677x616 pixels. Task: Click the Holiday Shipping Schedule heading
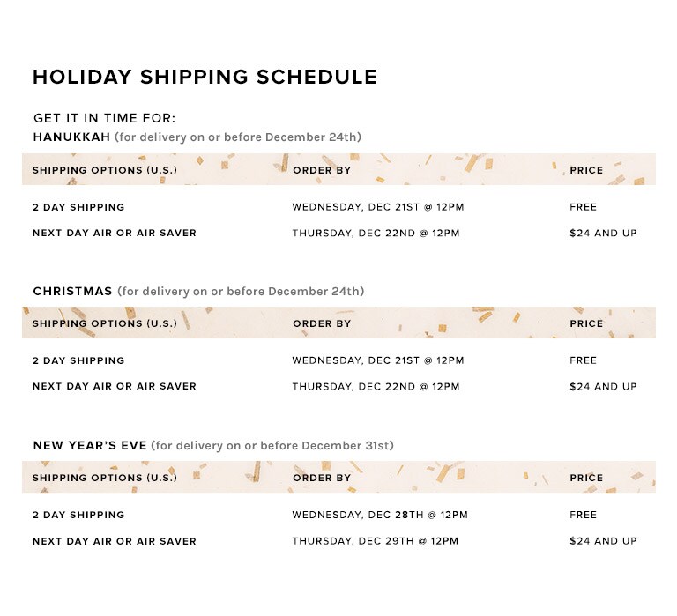click(x=205, y=78)
